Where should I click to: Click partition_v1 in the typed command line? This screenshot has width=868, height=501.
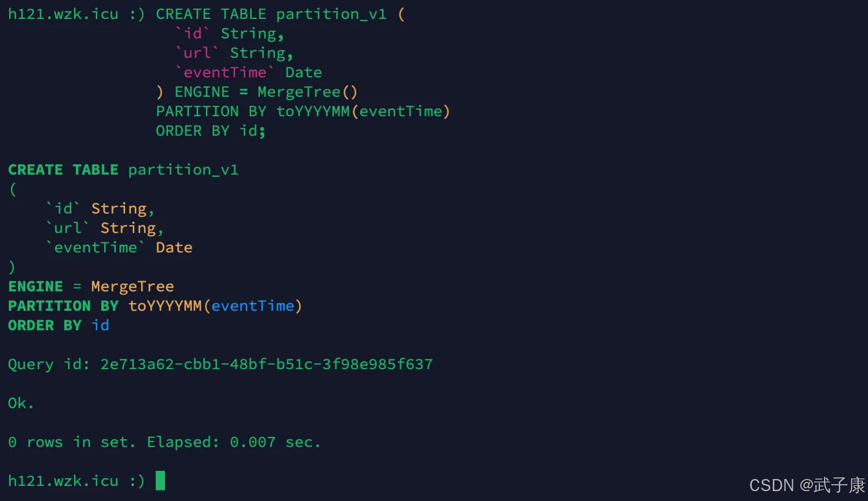(x=331, y=14)
